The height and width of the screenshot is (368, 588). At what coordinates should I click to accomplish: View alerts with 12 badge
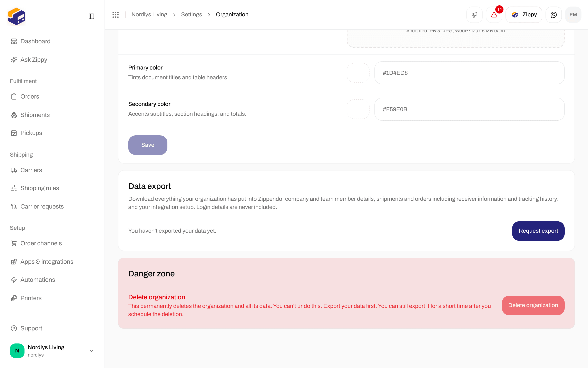(x=494, y=15)
